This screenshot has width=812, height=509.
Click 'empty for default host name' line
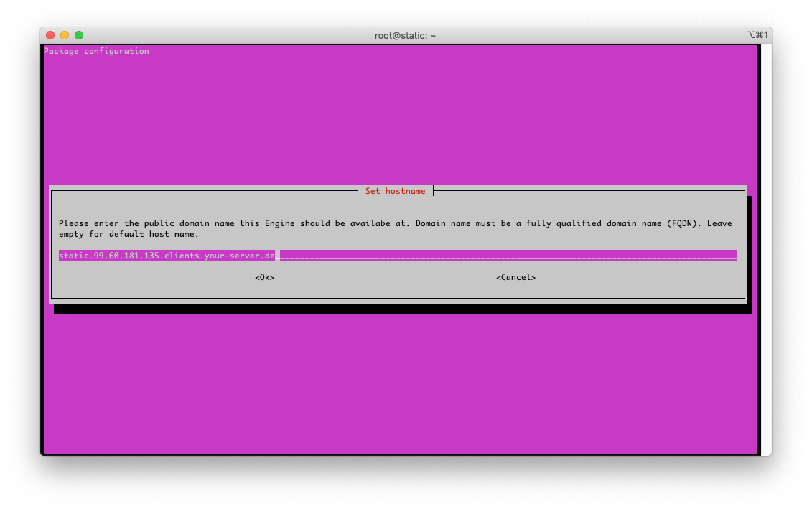pyautogui.click(x=129, y=234)
